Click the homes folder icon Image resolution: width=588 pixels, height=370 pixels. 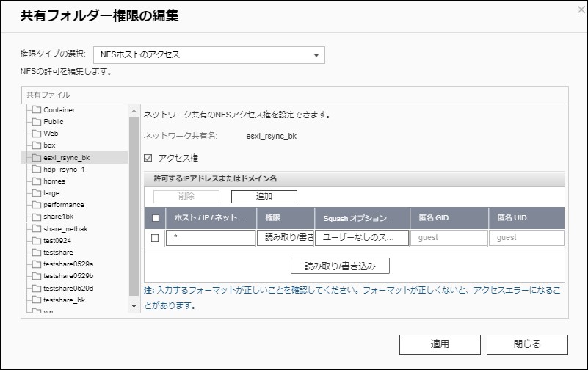click(37, 181)
